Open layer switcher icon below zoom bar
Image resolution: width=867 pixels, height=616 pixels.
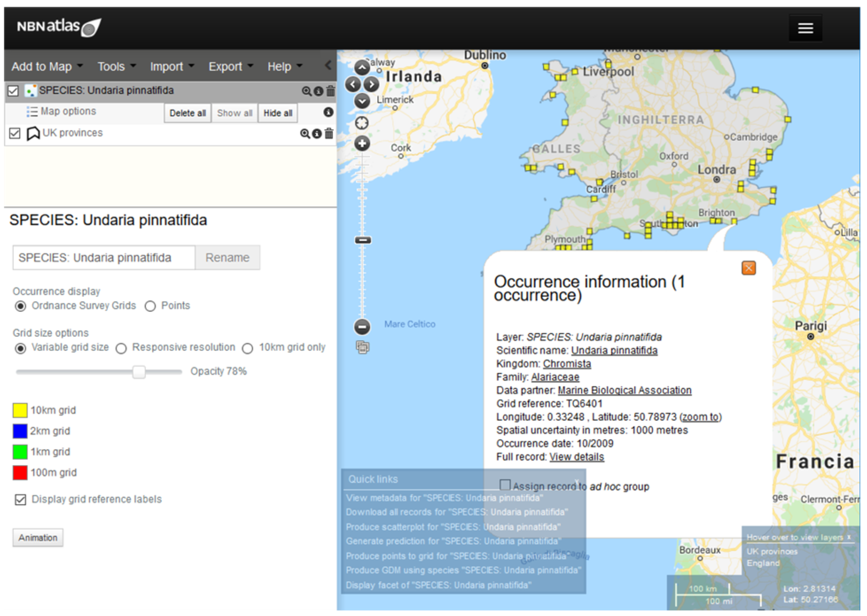point(362,347)
